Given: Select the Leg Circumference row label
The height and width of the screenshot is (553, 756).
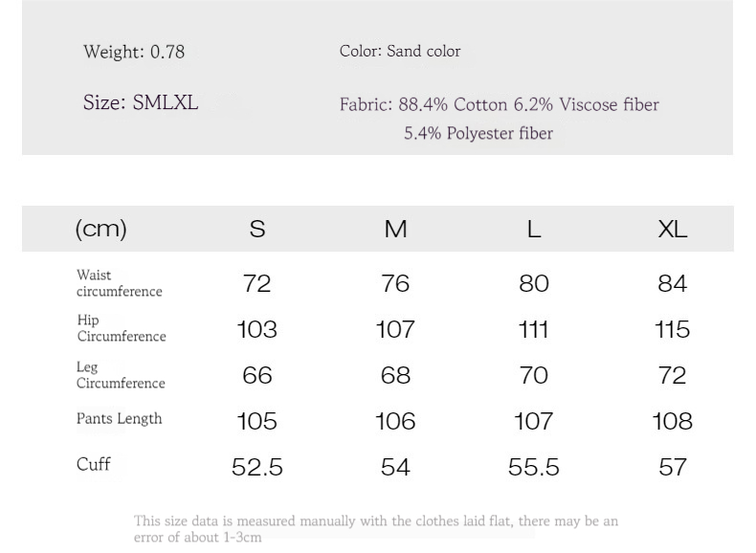Looking at the screenshot, I should click(121, 375).
